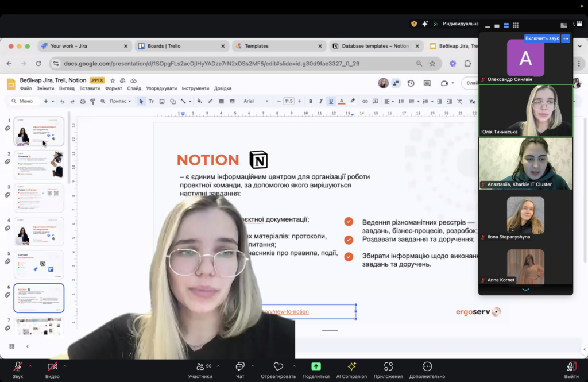Open browser extensions puzzle icon

(467, 63)
